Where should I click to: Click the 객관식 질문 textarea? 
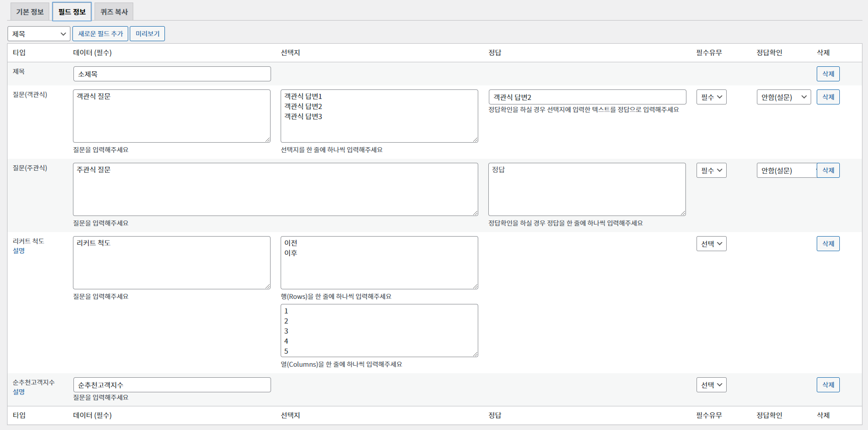tap(172, 116)
